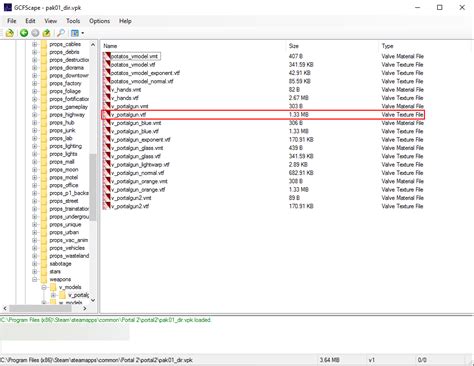Select the props_junk tree folder
The height and width of the screenshot is (366, 474).
click(62, 130)
